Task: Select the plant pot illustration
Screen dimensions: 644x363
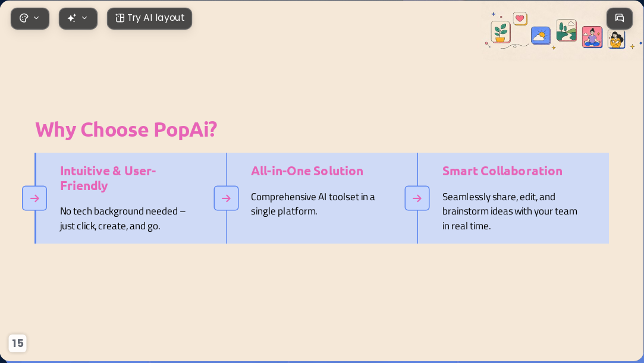Action: 501,32
